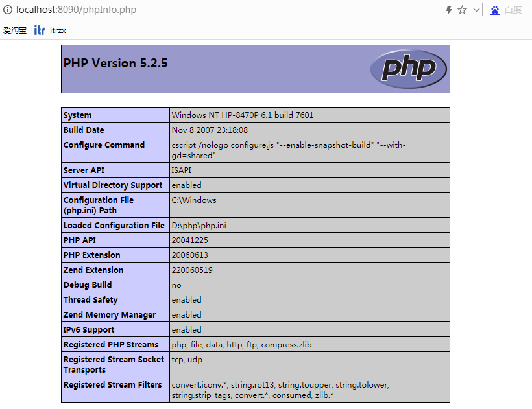This screenshot has width=532, height=409.
Task: Select the Loaded Configuration File label
Action: (x=114, y=226)
